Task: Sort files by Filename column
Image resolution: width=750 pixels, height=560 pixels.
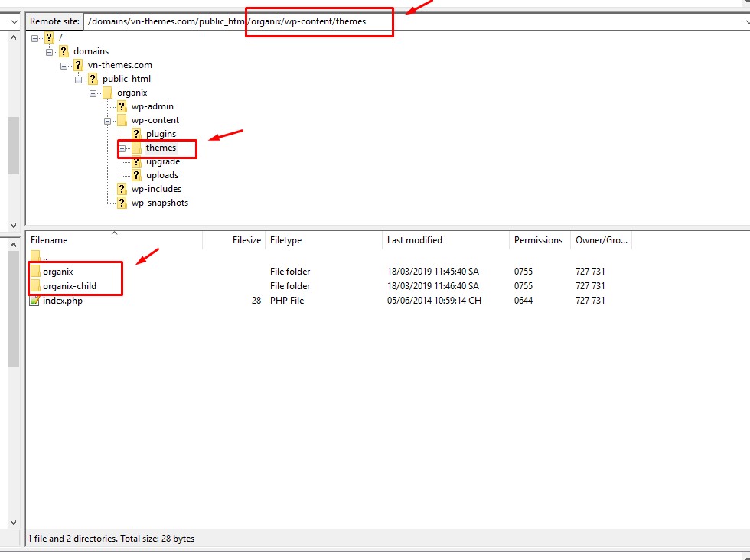Action: click(49, 239)
